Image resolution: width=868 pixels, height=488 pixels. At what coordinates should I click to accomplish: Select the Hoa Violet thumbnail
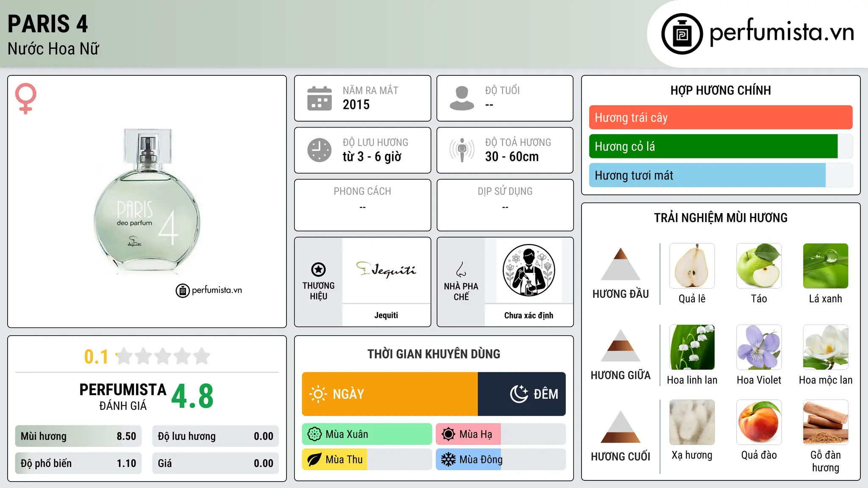(759, 347)
